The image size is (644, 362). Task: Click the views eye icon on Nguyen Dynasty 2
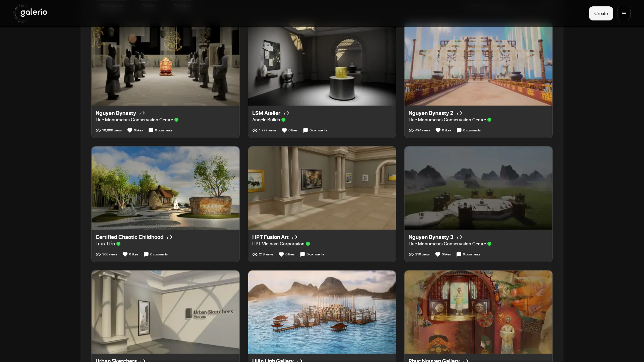[x=411, y=130]
